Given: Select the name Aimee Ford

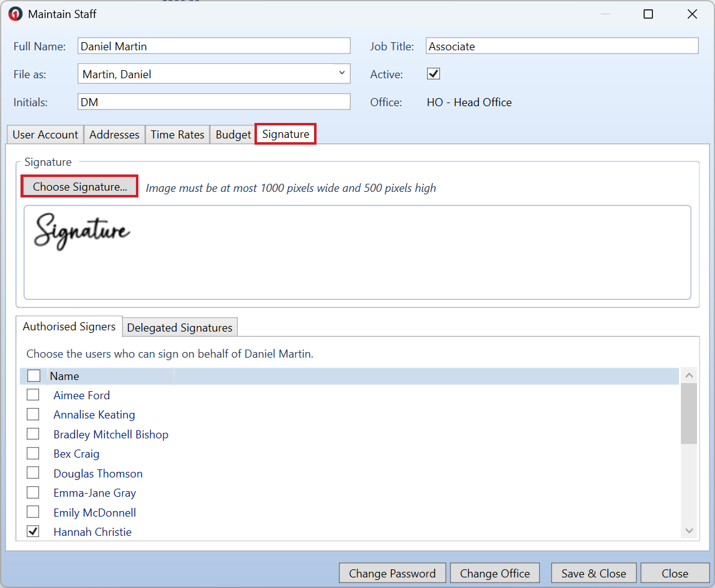Looking at the screenshot, I should (x=82, y=395).
